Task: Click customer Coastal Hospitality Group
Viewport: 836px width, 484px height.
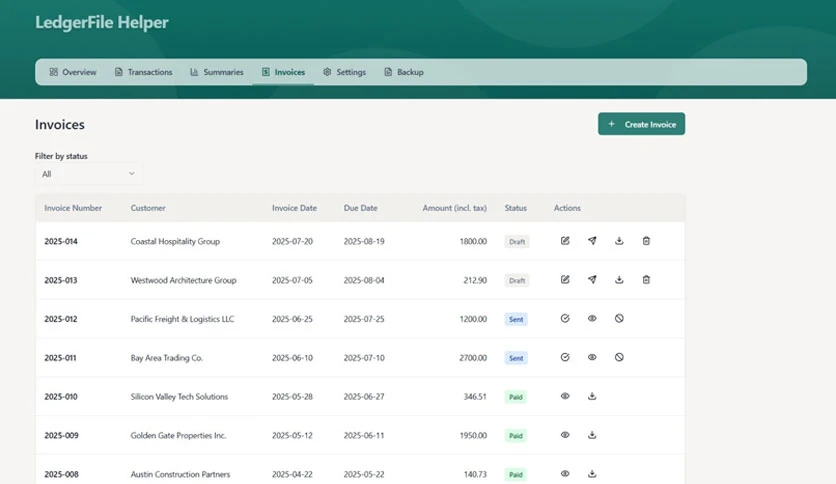Action: pyautogui.click(x=175, y=241)
